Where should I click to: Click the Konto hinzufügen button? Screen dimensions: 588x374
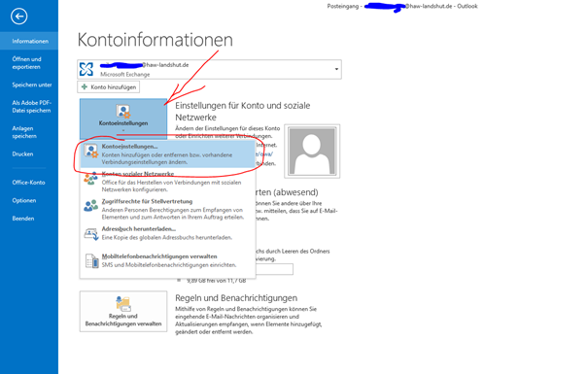(x=109, y=86)
